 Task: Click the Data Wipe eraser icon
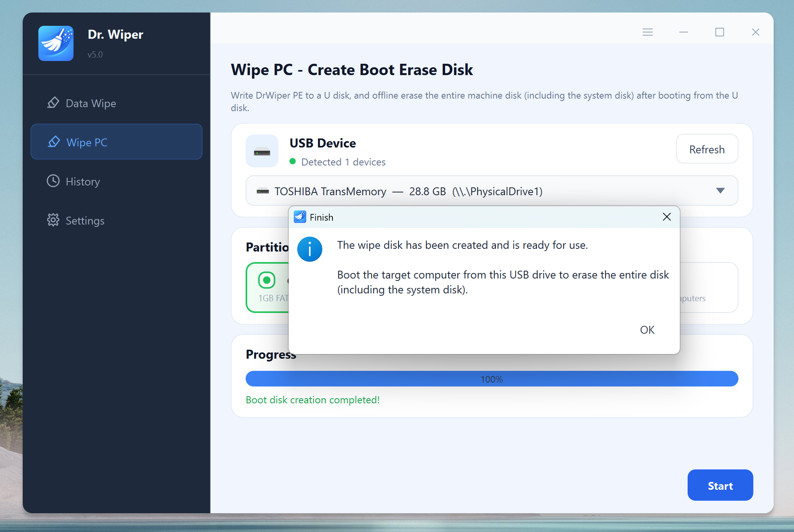[53, 103]
